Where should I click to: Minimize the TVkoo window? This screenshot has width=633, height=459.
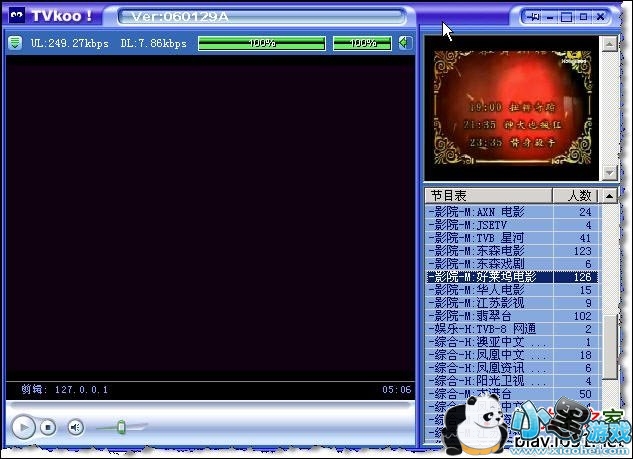[x=550, y=17]
